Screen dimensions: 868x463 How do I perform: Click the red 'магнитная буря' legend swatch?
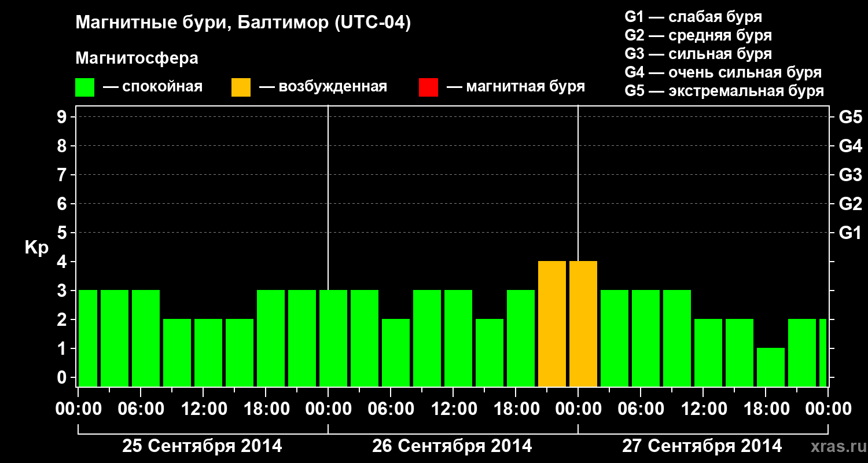(x=428, y=87)
